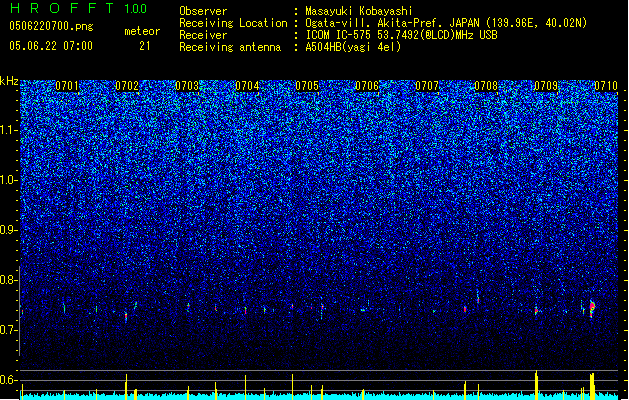Click the 'Receiving Location' field label
This screenshot has height=400, width=629.
click(233, 23)
